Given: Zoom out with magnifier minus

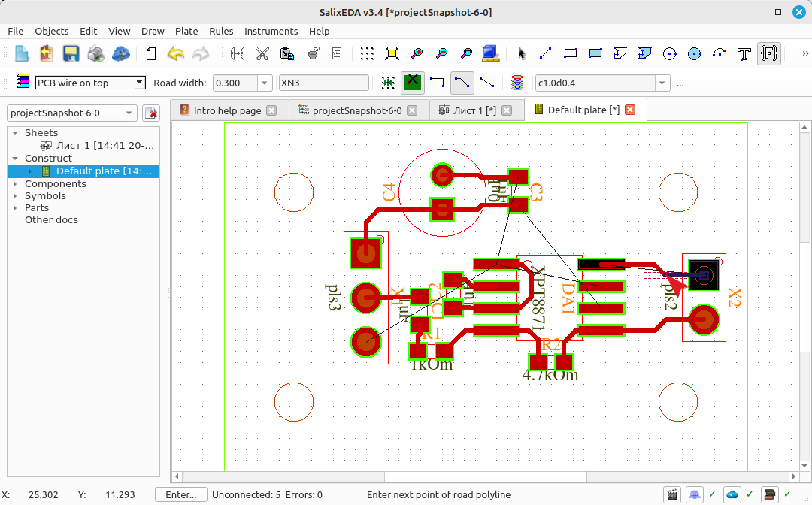Looking at the screenshot, I should point(442,53).
